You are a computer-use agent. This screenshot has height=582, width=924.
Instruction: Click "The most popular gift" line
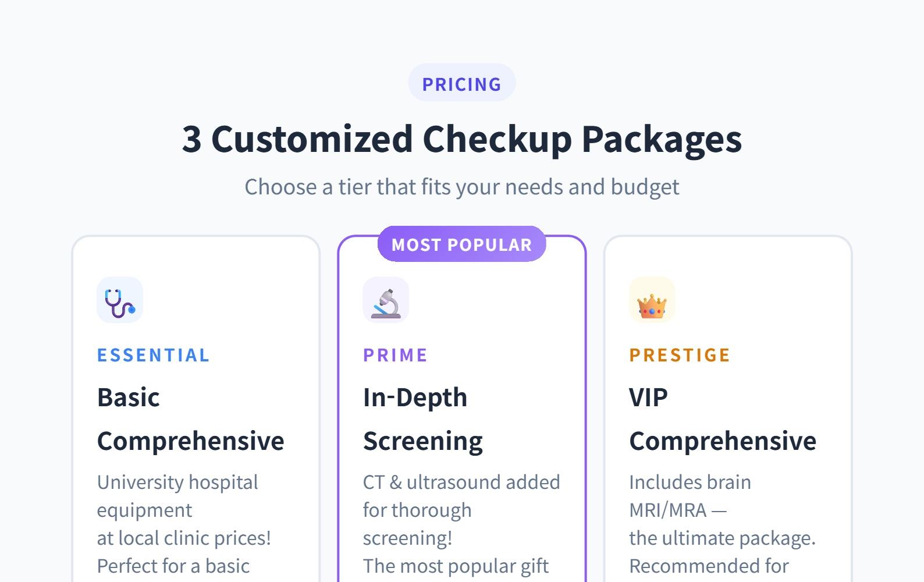coord(456,566)
